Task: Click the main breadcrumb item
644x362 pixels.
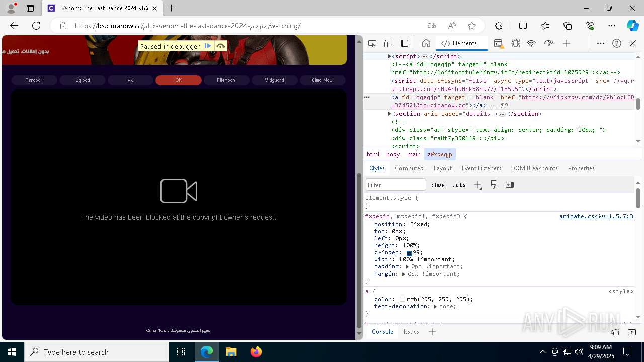Action: pyautogui.click(x=414, y=154)
